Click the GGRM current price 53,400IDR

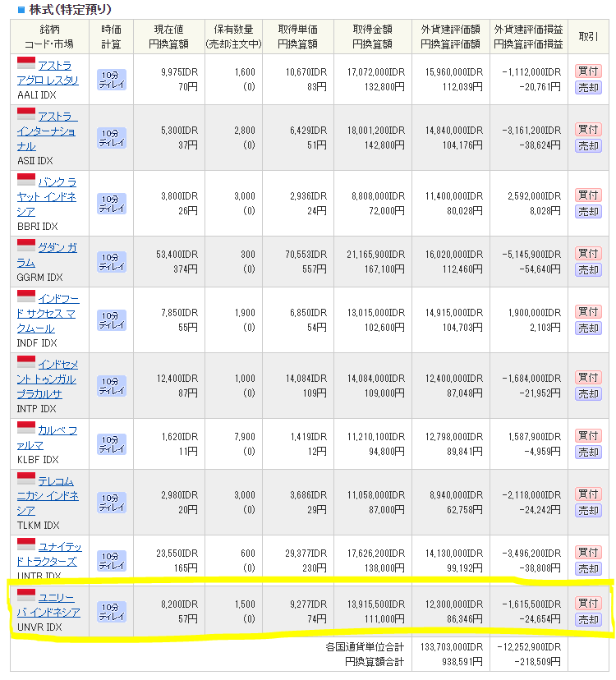pos(177,254)
